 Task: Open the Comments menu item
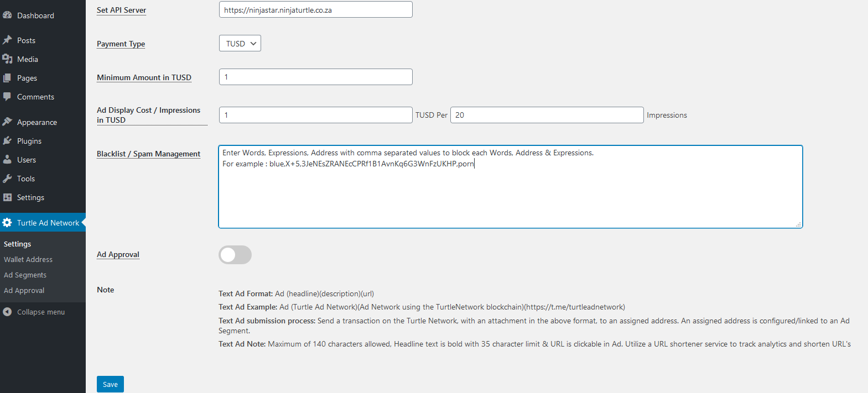coord(43,97)
